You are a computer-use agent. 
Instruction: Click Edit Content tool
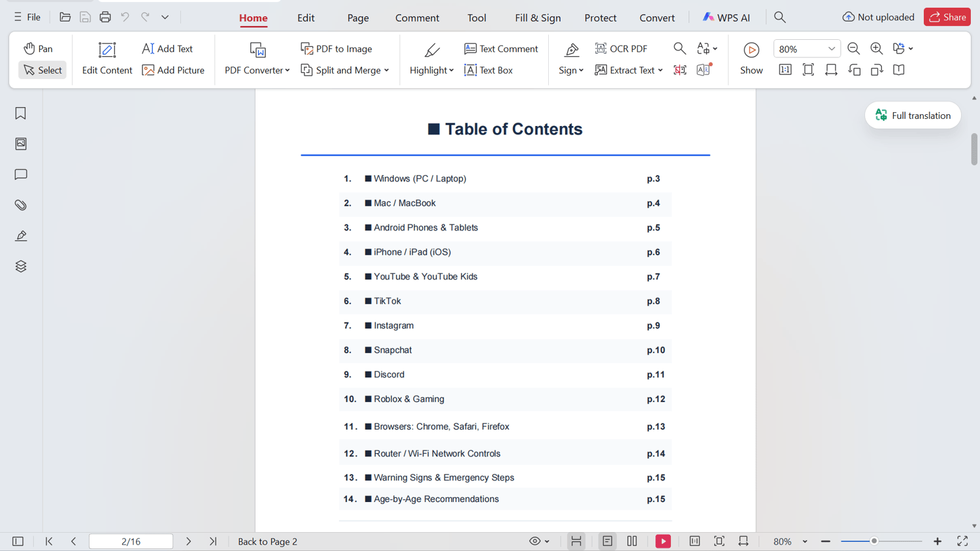click(x=107, y=59)
